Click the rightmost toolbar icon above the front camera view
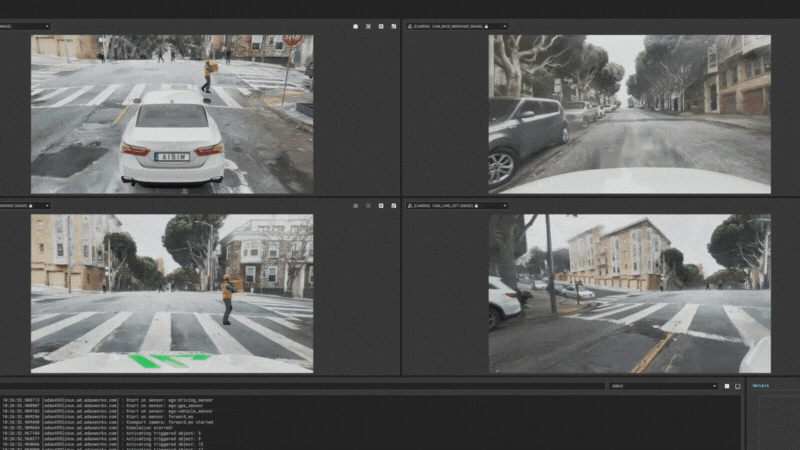This screenshot has width=800, height=450. [x=393, y=26]
